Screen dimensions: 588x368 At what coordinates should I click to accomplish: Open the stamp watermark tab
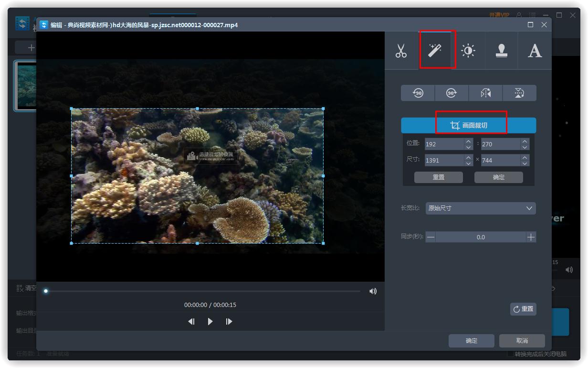[501, 51]
